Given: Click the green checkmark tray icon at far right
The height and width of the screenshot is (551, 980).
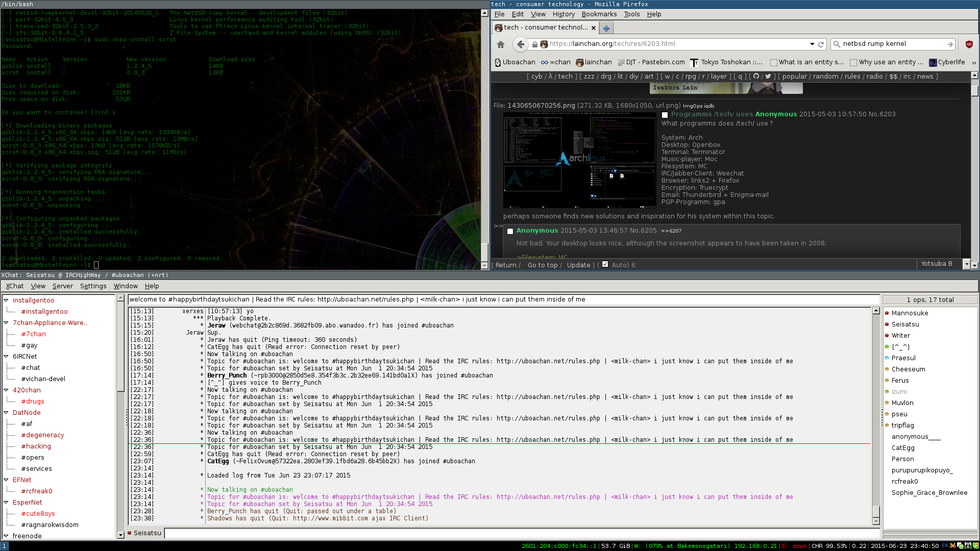Looking at the screenshot, I should click(x=975, y=546).
